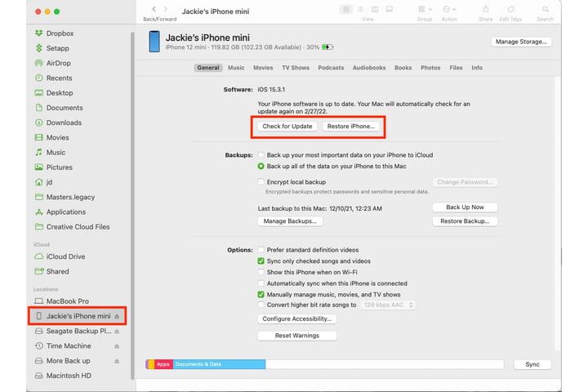The height and width of the screenshot is (392, 588).
Task: Open iCloud Drive in sidebar
Action: tap(65, 256)
